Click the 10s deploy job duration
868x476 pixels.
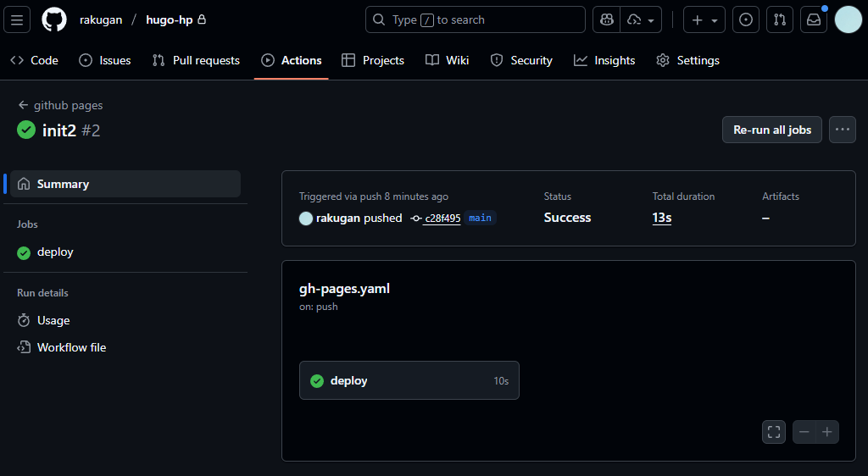tap(501, 381)
